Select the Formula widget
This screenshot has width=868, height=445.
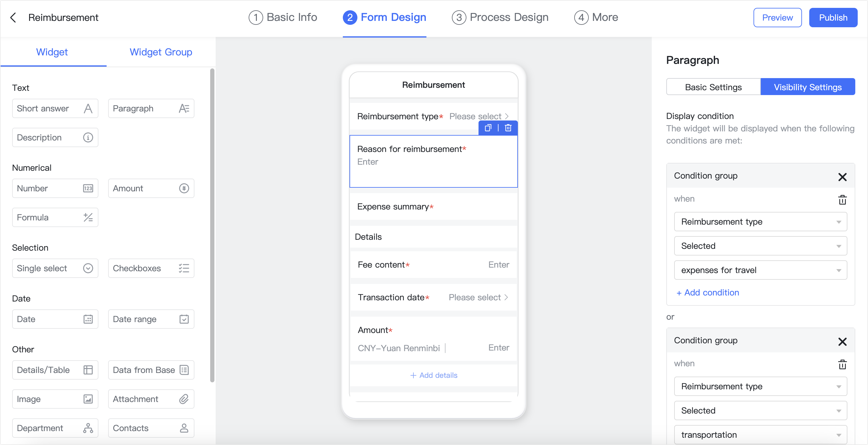click(55, 217)
